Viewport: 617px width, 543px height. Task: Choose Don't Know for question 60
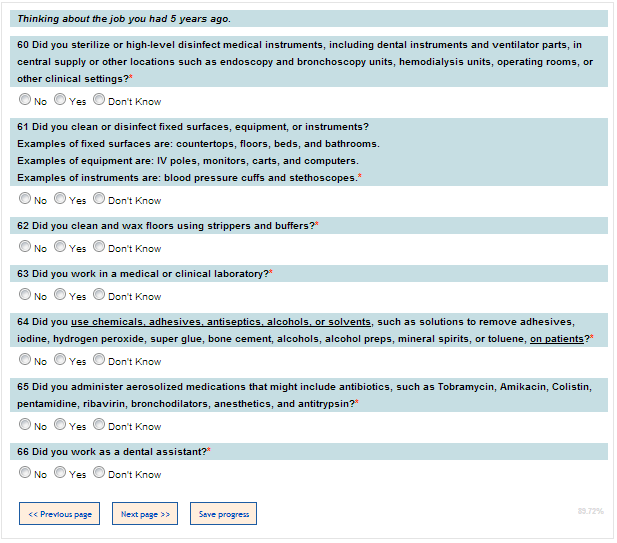click(99, 100)
